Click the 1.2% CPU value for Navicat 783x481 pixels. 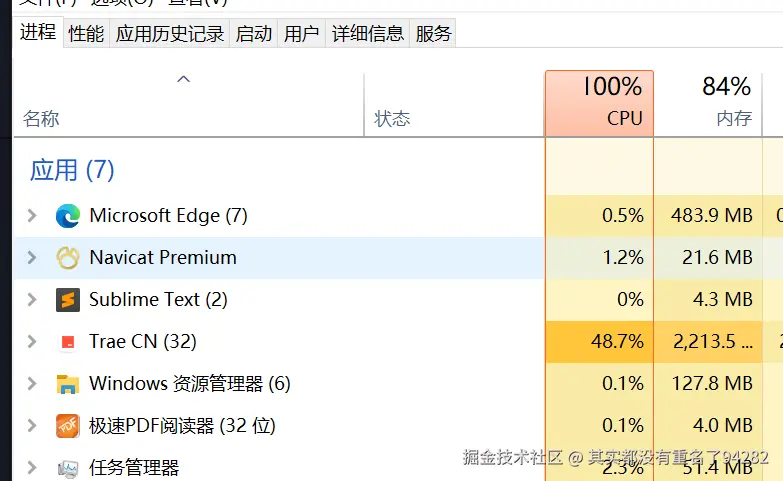click(x=623, y=258)
